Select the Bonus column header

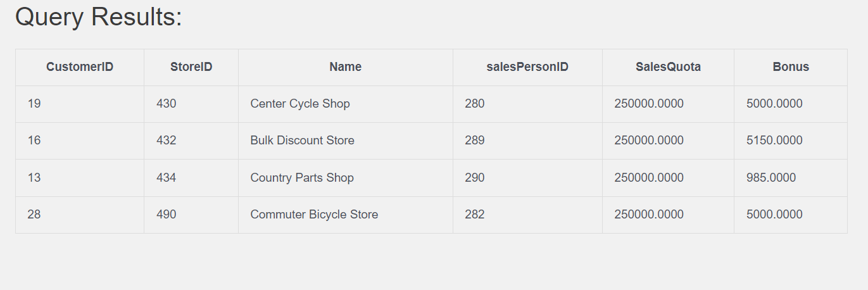[791, 67]
